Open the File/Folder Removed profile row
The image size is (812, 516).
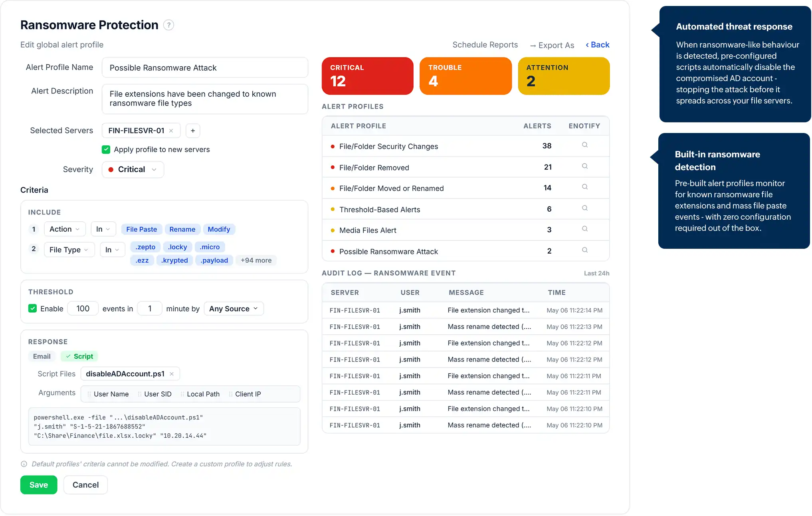(465, 167)
